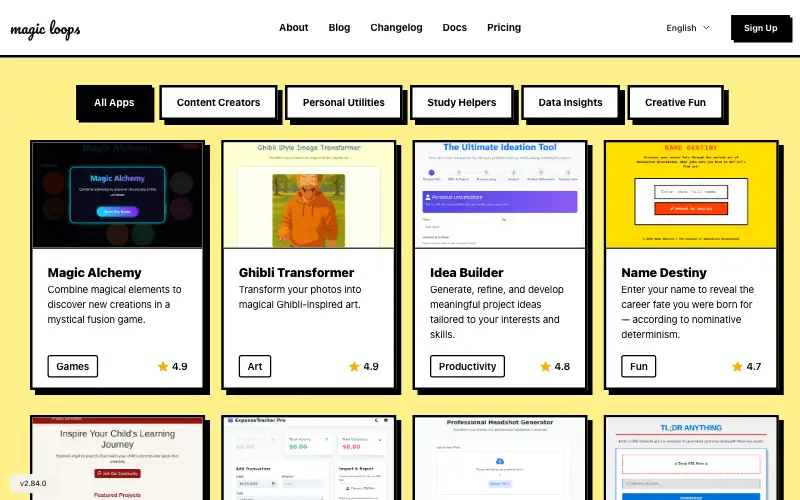Screen dimensions: 800x500
Task: Click the Fun category tag
Action: [x=638, y=366]
